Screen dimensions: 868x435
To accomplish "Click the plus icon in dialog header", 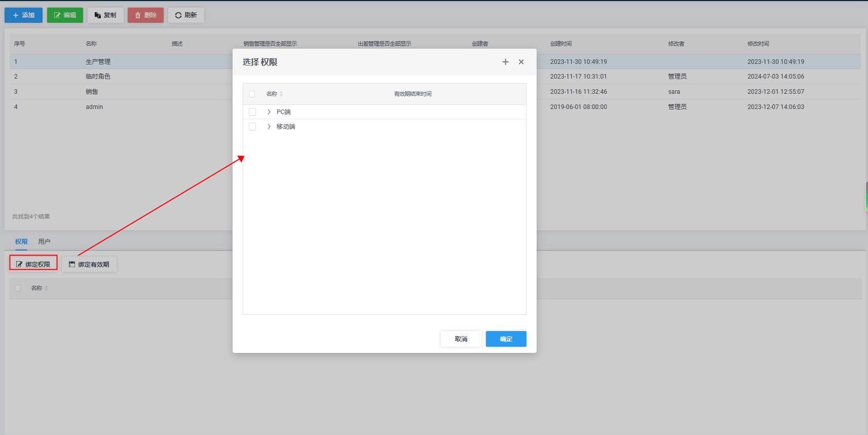I will pyautogui.click(x=505, y=62).
